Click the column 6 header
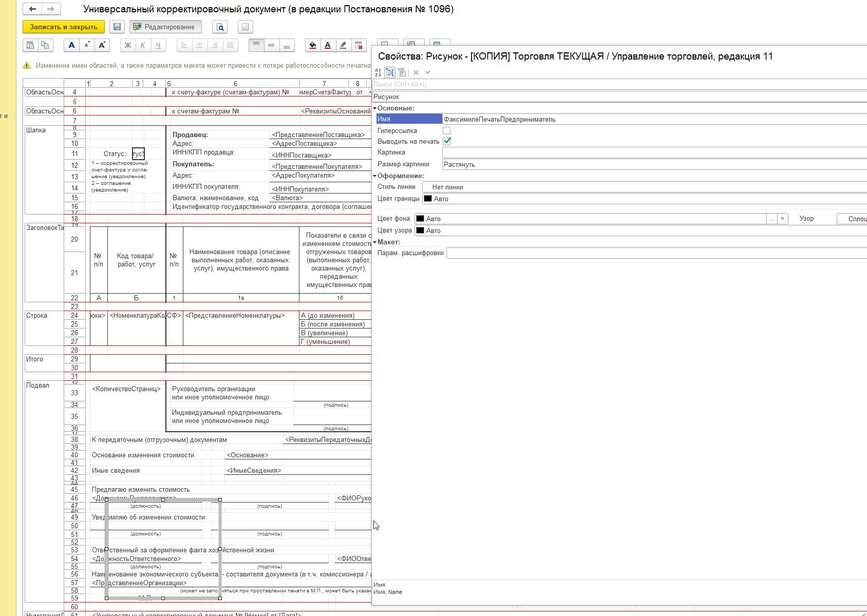Screen dimensions: 867x616 pyautogui.click(x=235, y=84)
